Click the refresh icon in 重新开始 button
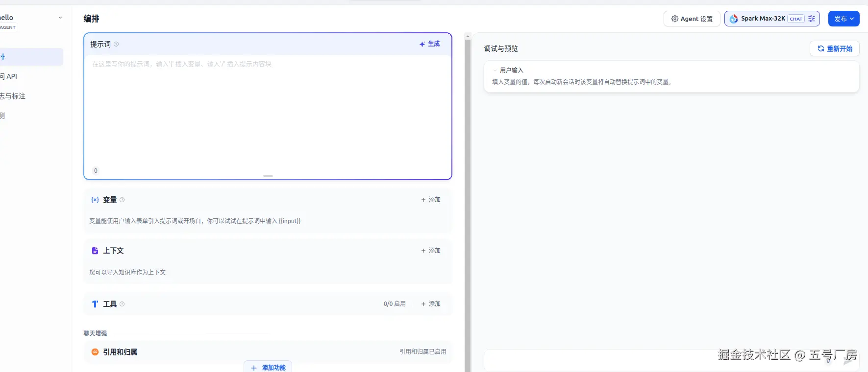Screen dimensions: 868x372 (x=820, y=48)
